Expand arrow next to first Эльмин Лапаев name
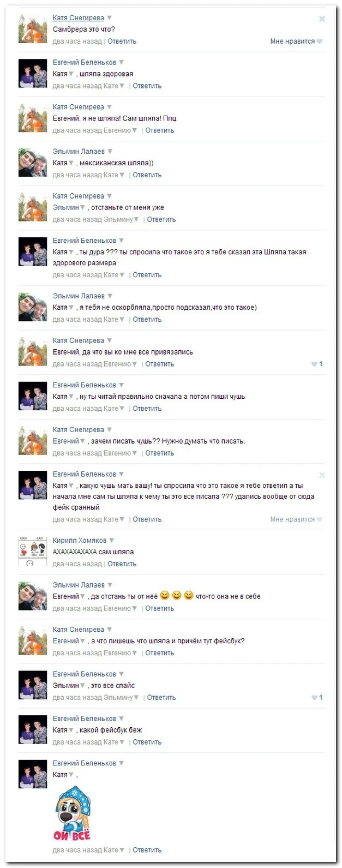 point(110,152)
